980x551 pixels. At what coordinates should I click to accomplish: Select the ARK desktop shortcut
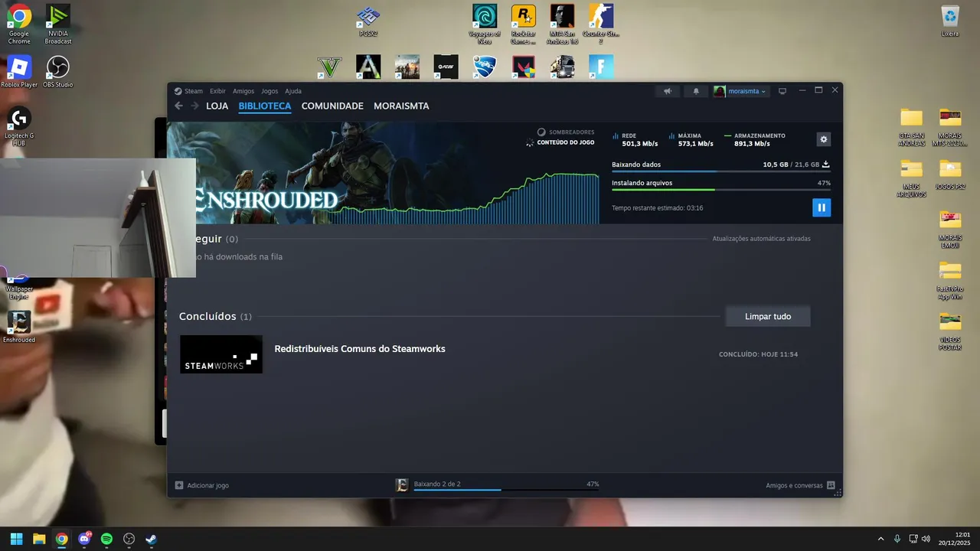[368, 67]
